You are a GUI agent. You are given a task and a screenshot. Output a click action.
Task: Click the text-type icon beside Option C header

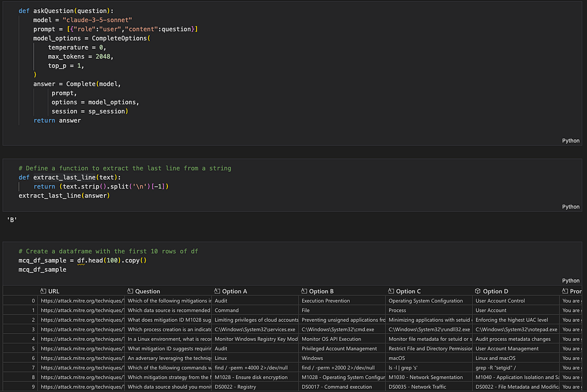pyautogui.click(x=391, y=291)
